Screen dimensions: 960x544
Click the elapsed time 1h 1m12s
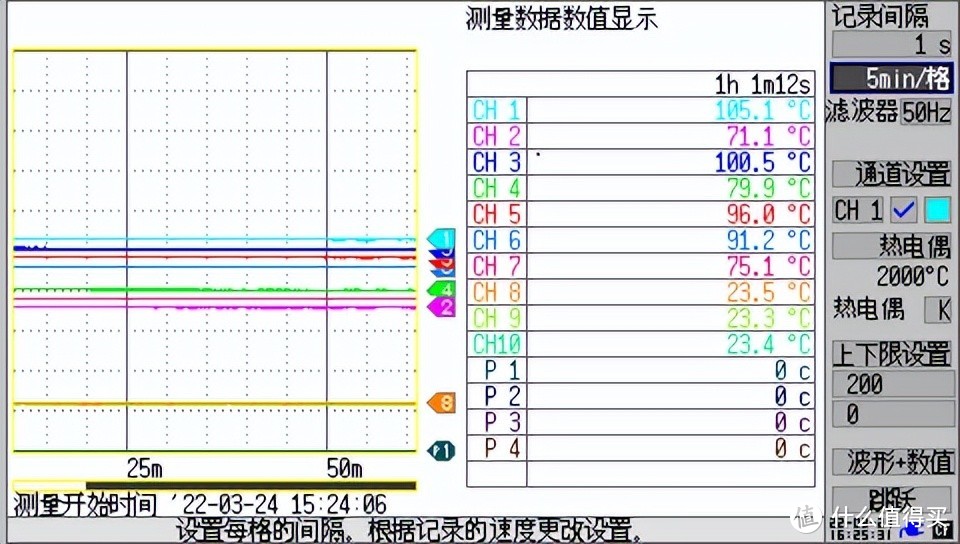(x=762, y=84)
